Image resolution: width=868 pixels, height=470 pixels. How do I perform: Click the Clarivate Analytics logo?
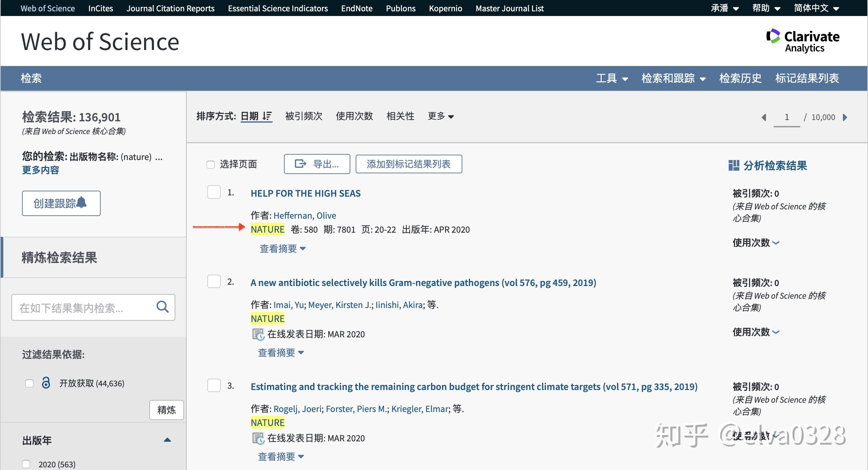(x=802, y=41)
